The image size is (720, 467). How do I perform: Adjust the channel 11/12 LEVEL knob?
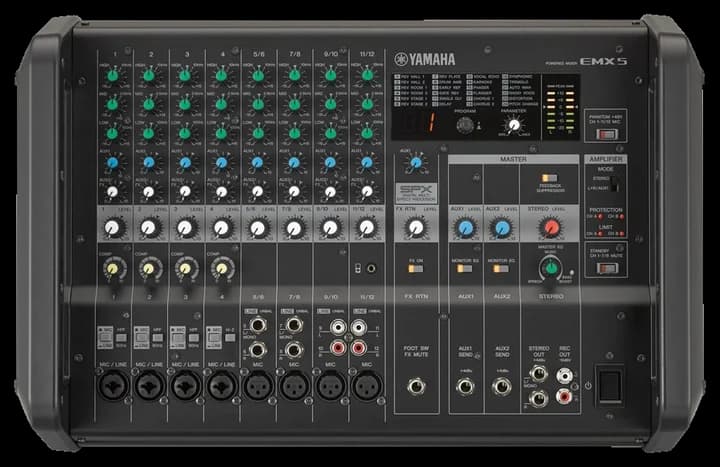coord(366,227)
